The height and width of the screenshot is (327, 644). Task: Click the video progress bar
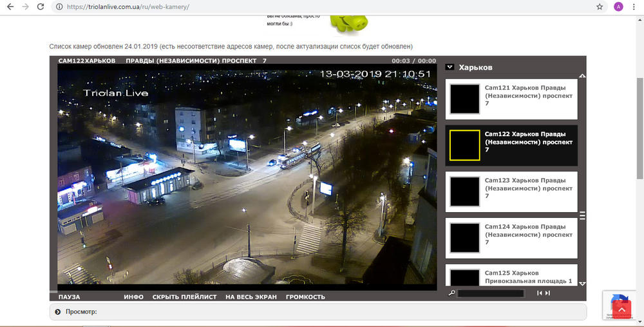click(243, 292)
